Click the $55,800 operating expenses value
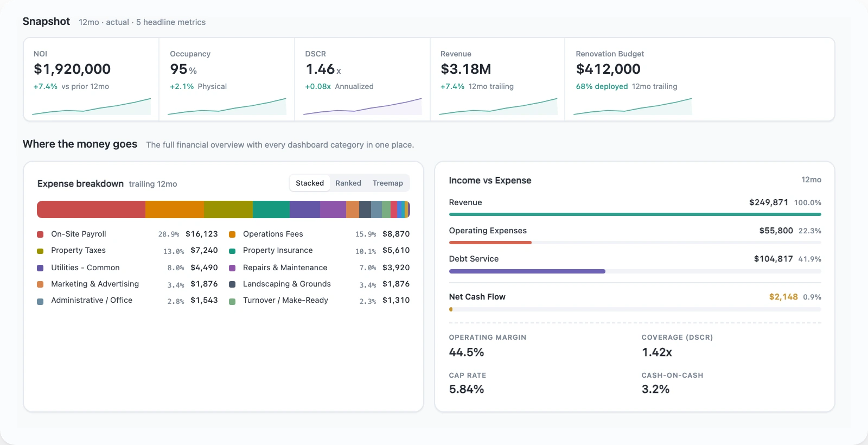 coord(776,231)
